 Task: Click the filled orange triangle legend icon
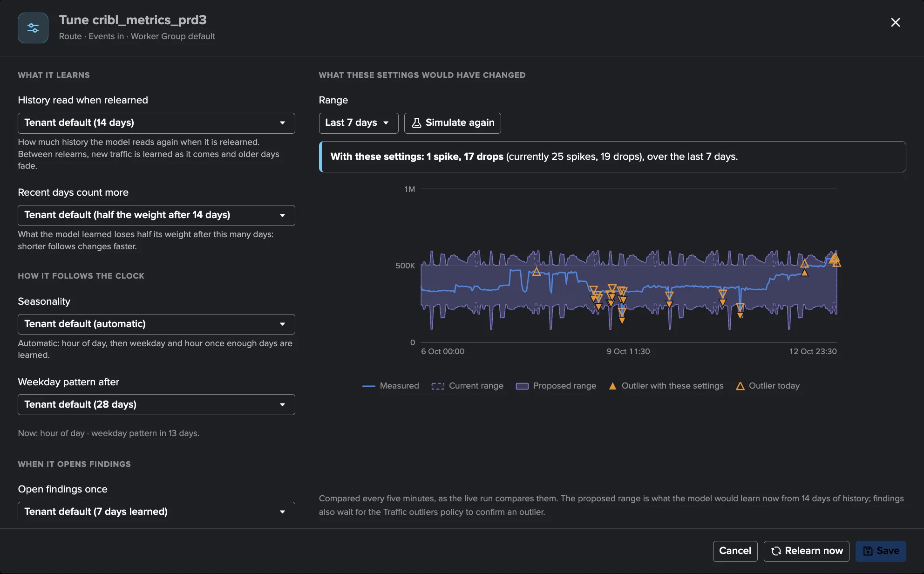point(613,386)
